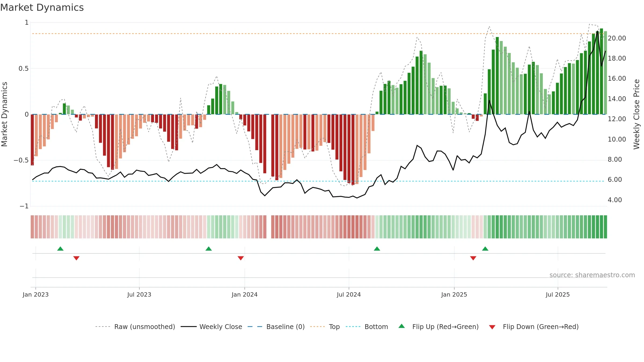
Task: Click the 18.00 price axis label
Action: (x=617, y=58)
